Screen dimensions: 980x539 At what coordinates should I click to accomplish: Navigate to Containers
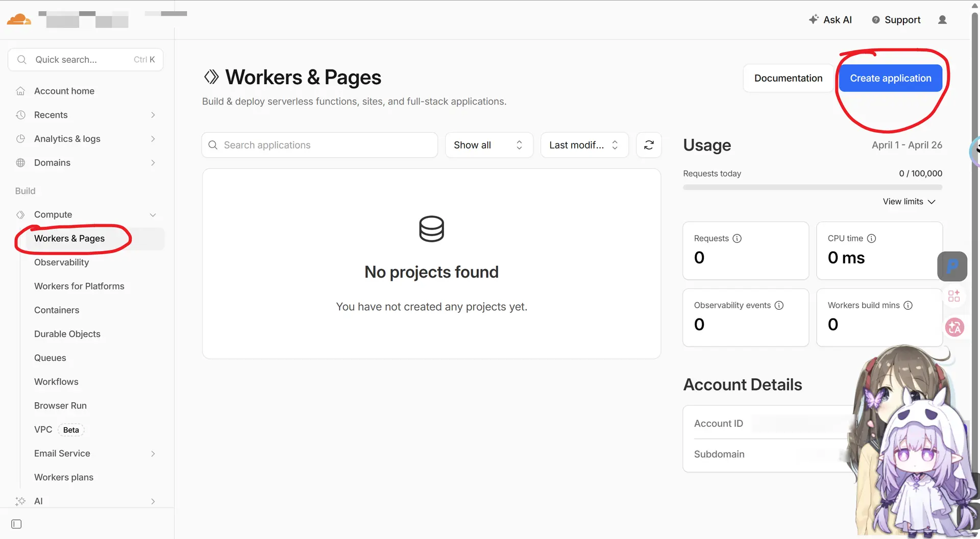57,310
